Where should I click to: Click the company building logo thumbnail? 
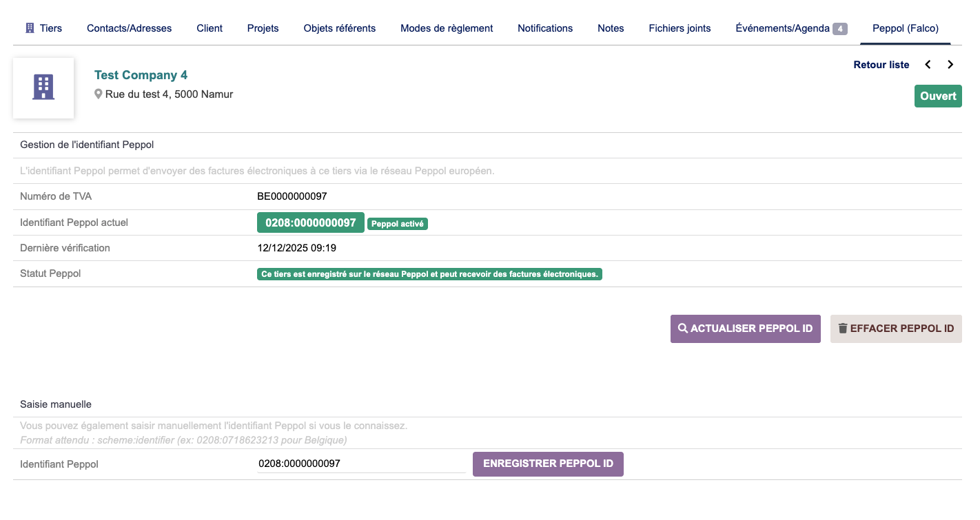[x=43, y=87]
